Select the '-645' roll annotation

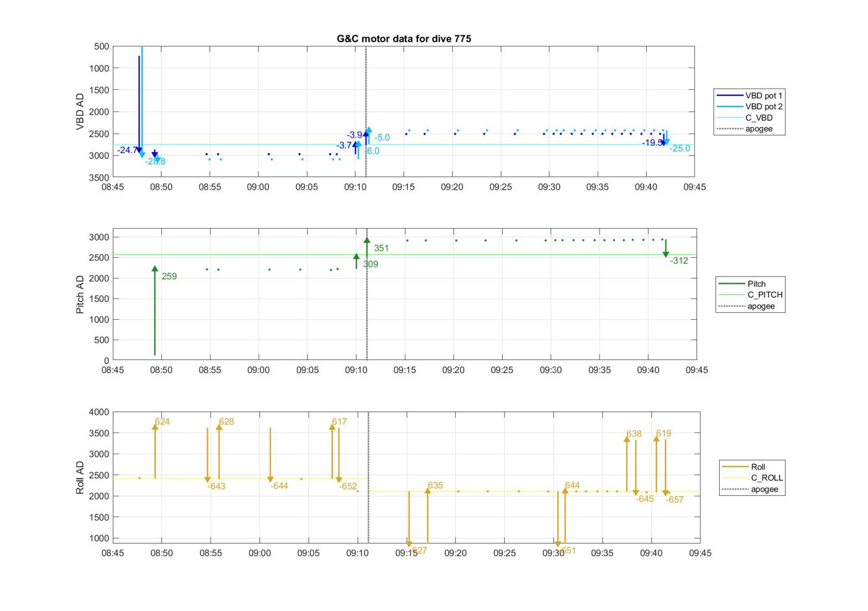pos(645,499)
